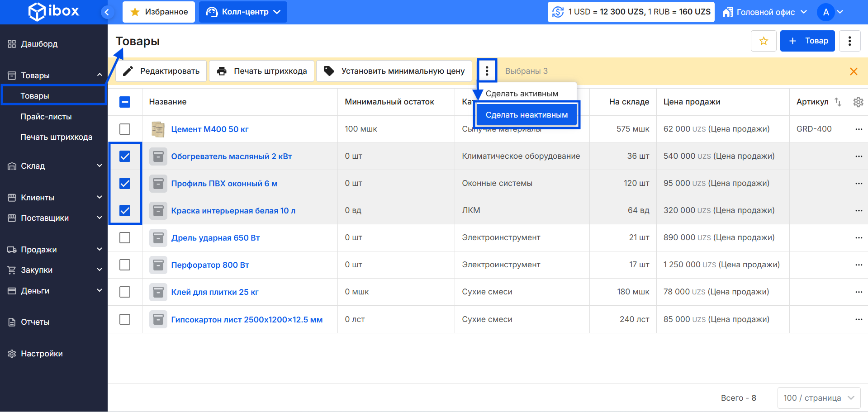The image size is (868, 412).
Task: Close the selection bar with orange X
Action: click(854, 71)
